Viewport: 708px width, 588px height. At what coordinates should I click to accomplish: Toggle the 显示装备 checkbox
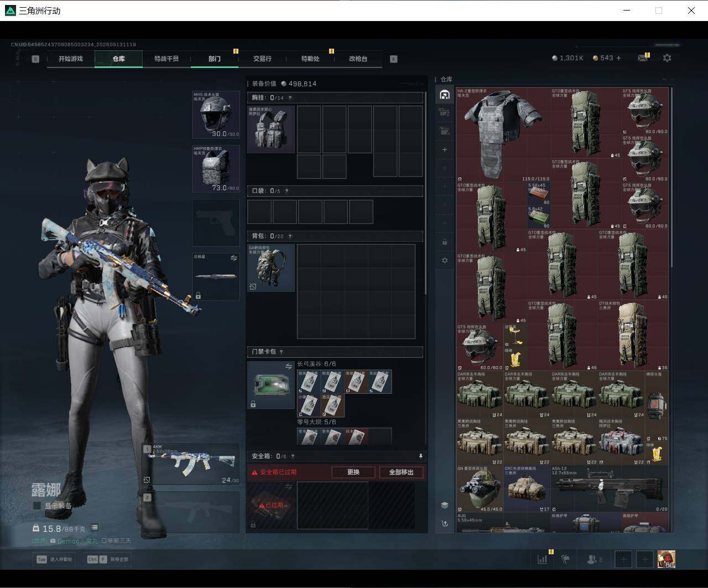(37, 506)
